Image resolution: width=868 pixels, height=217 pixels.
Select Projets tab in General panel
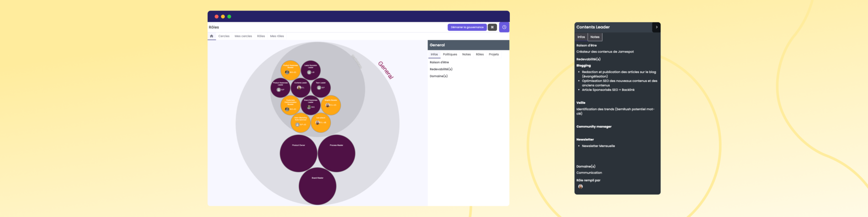tap(494, 54)
